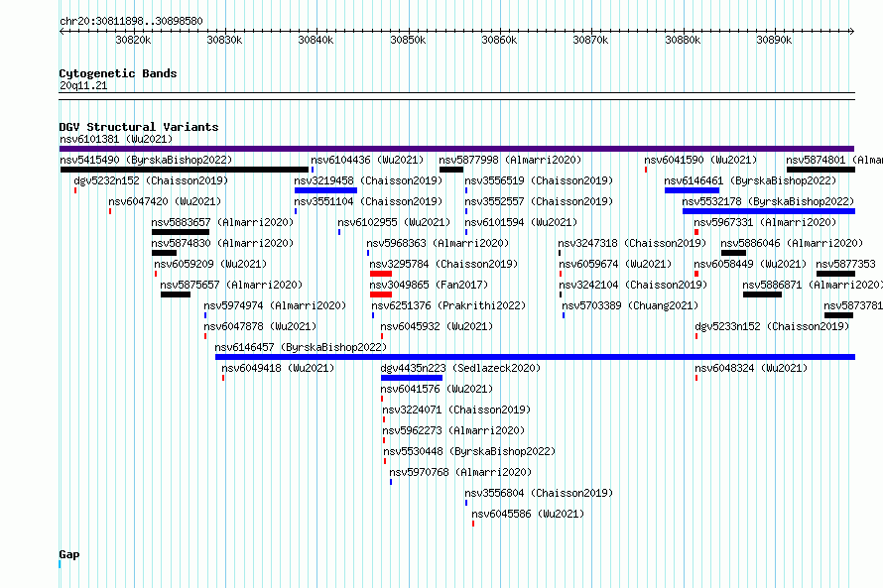Select the blue bar under dgv4435n223
This screenshot has height=588, width=883.
coord(412,378)
